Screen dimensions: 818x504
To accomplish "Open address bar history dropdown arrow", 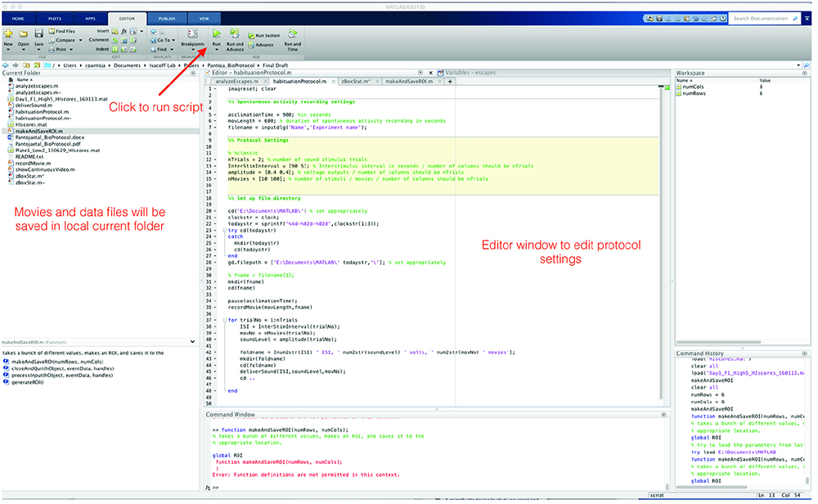I will pos(798,65).
